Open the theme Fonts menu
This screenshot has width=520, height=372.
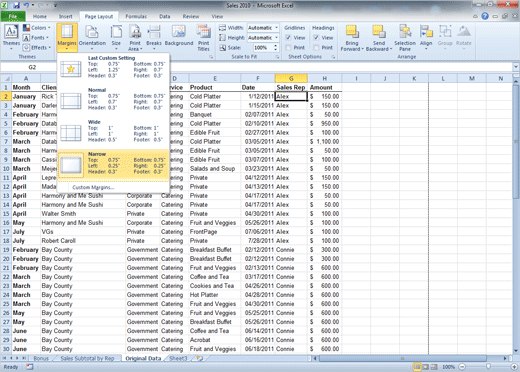pos(36,38)
